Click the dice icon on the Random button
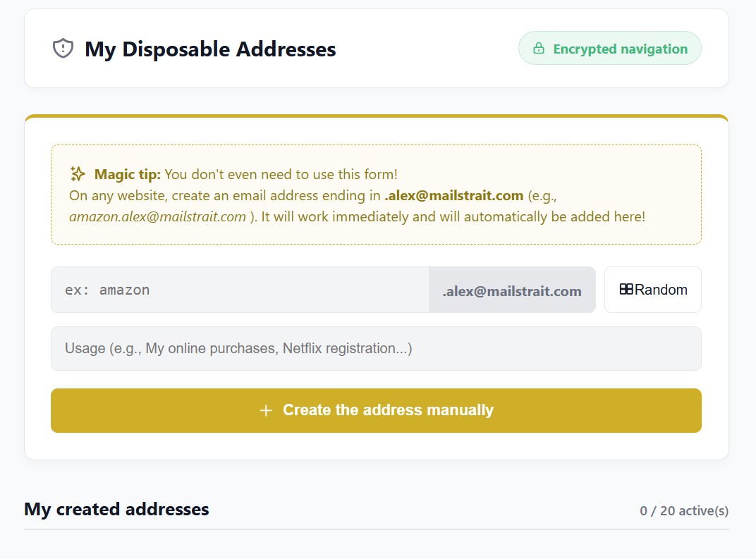Image resolution: width=756 pixels, height=559 pixels. 626,289
